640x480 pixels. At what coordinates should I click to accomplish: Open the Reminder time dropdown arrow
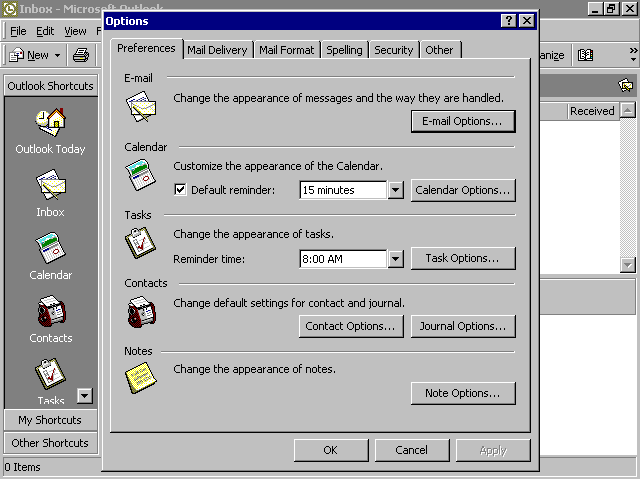396,258
